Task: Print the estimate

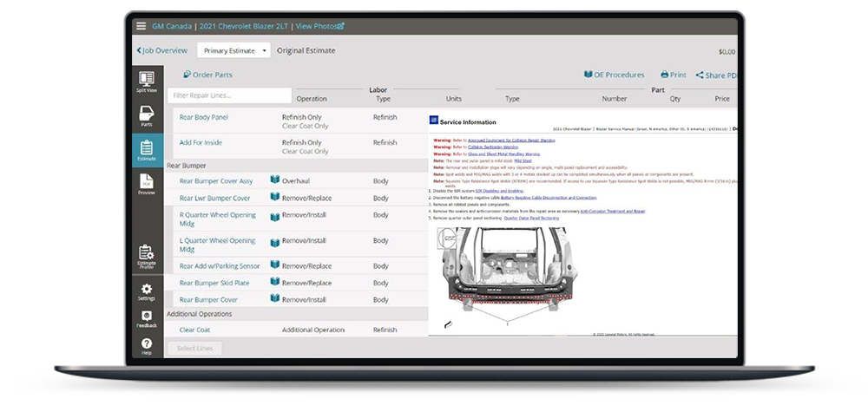Action: pos(674,75)
